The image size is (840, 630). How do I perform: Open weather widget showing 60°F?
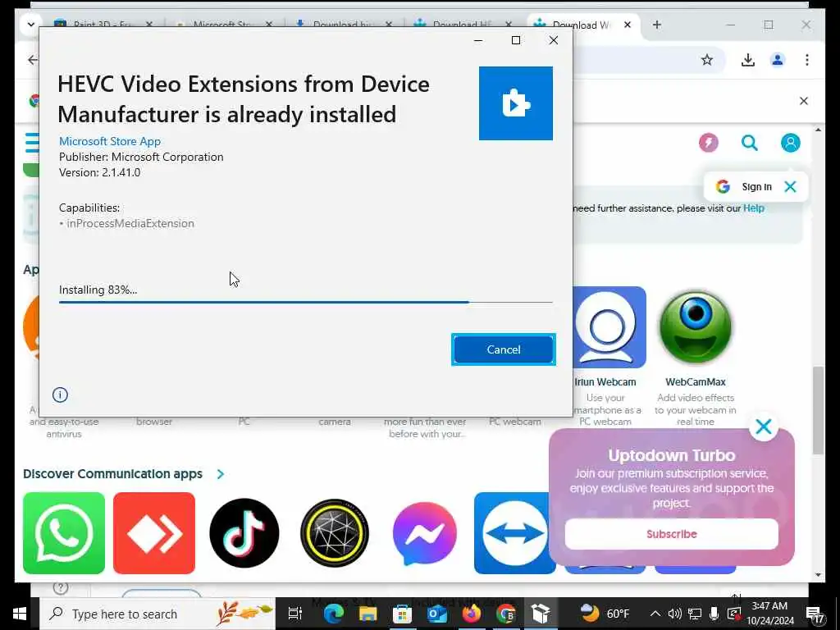point(605,614)
